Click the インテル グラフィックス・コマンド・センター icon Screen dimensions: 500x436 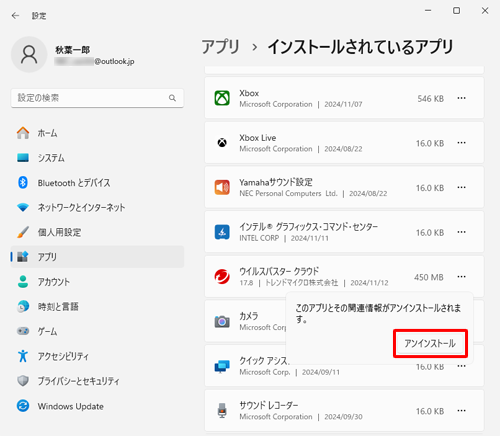point(222,232)
